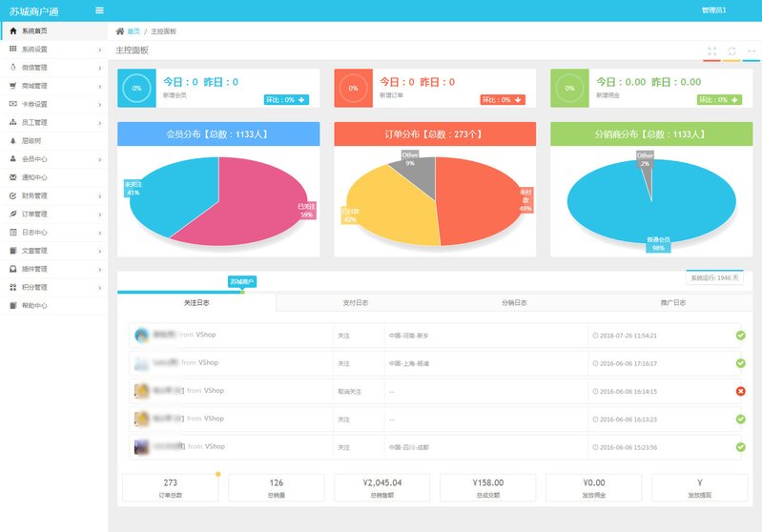
Task: Click the refresh icon in 主控面板 header
Action: click(x=731, y=51)
